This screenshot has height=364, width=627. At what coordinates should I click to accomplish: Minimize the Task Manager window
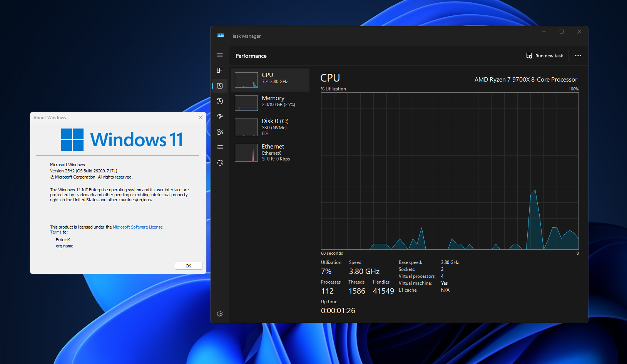pyautogui.click(x=544, y=32)
